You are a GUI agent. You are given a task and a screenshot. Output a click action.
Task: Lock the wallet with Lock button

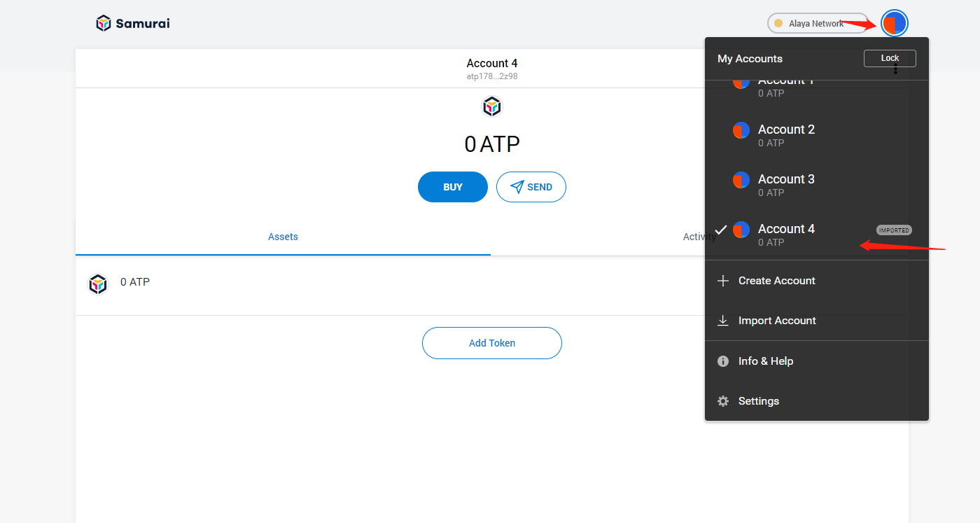coord(890,58)
